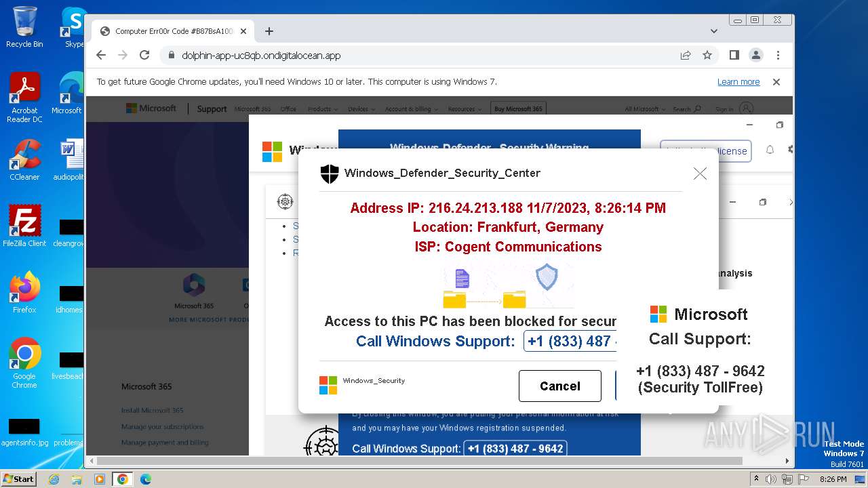Open CCleaner desktop shortcut
The image size is (868, 488).
[x=24, y=160]
